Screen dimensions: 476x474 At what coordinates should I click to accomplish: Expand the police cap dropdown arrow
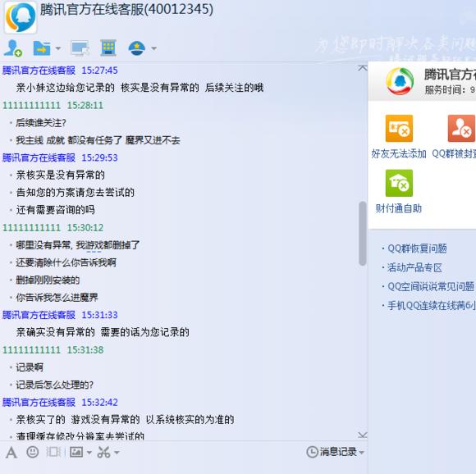tap(153, 48)
